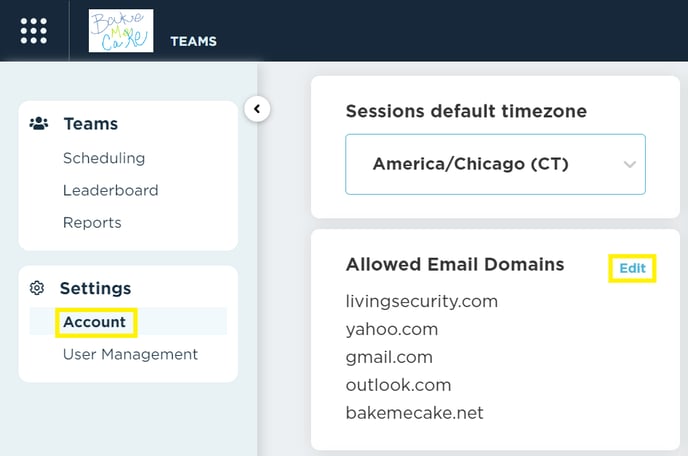
Task: Click the gmail.com domain entry
Action: (389, 357)
